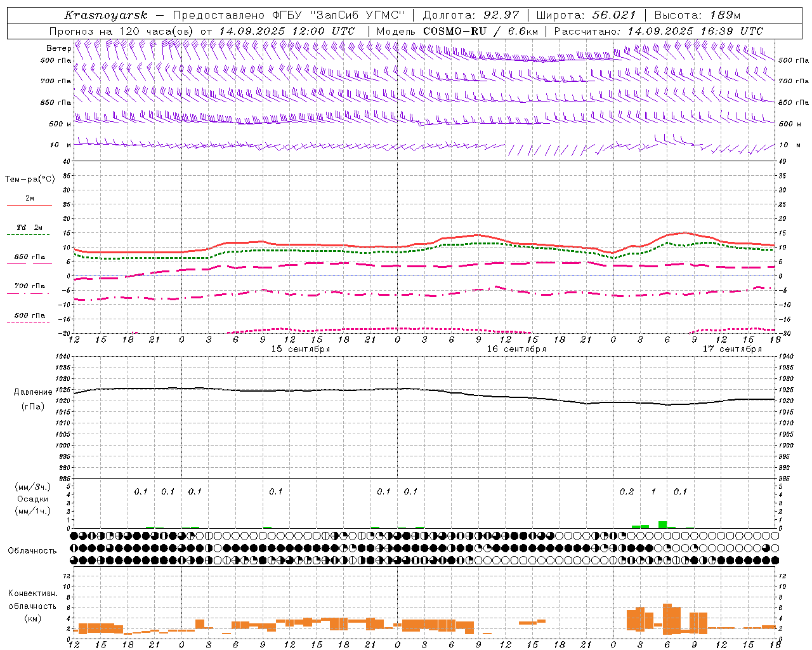
Task: Click the elevation text Высота: 189м
Action: click(x=697, y=15)
